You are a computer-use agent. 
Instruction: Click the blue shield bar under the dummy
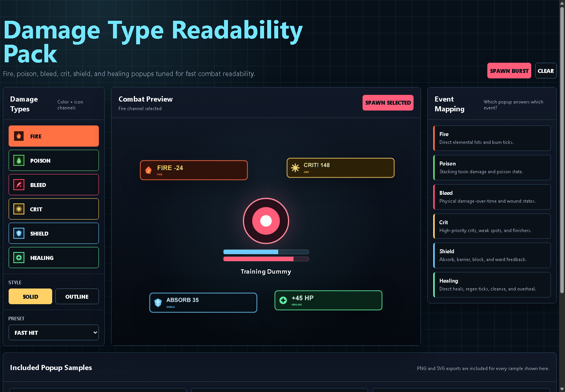[266, 252]
